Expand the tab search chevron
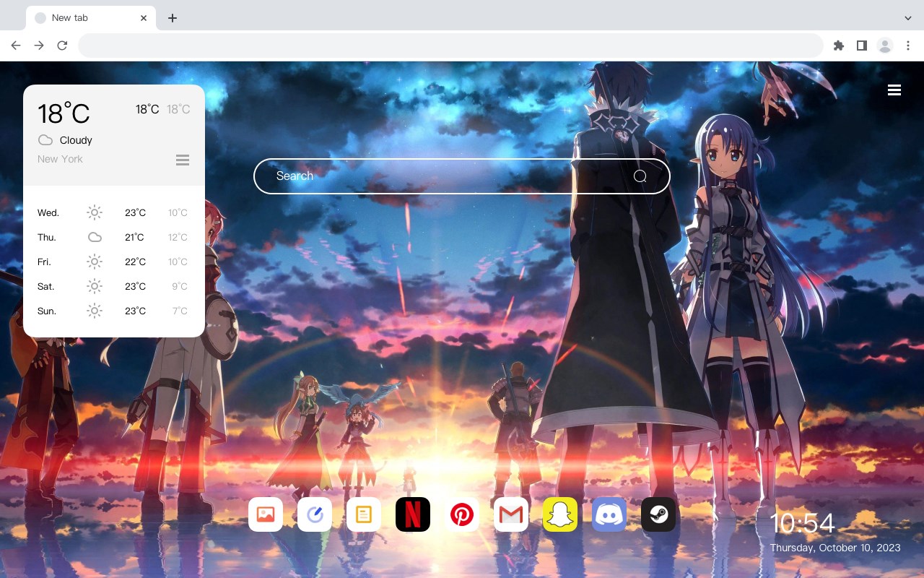This screenshot has width=924, height=578. (x=908, y=18)
